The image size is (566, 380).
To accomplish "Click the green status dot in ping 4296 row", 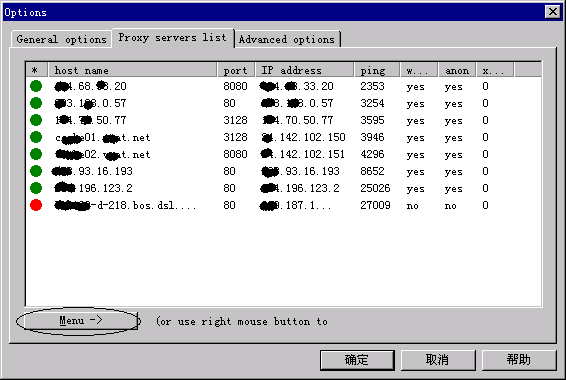I will pos(36,154).
